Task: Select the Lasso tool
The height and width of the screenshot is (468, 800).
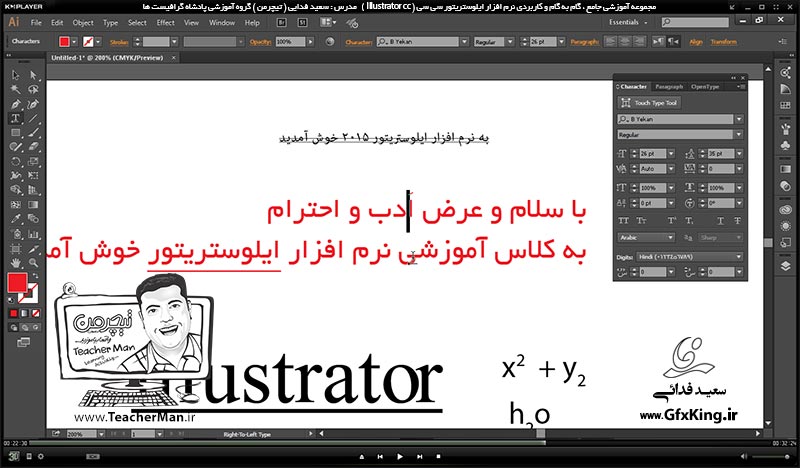Action: [33, 90]
